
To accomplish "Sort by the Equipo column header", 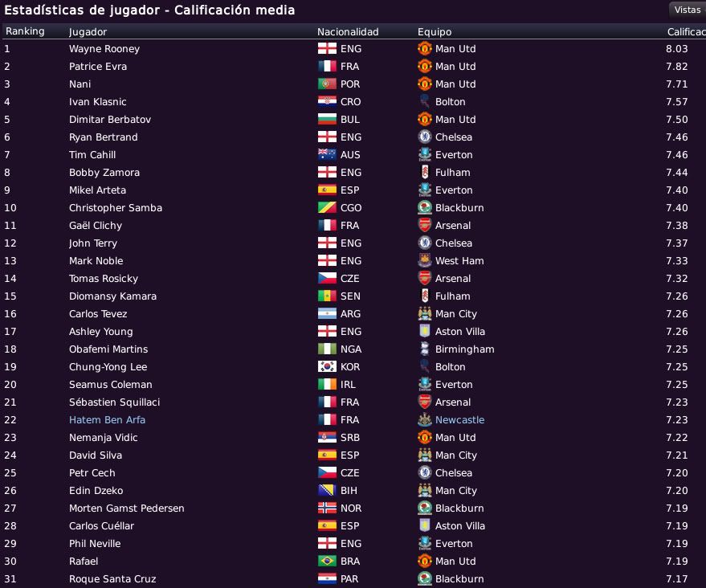I will click(x=434, y=32).
